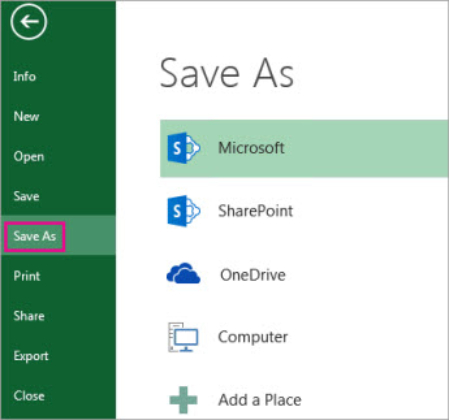
Task: Select Open from the green sidebar
Action: 29,156
